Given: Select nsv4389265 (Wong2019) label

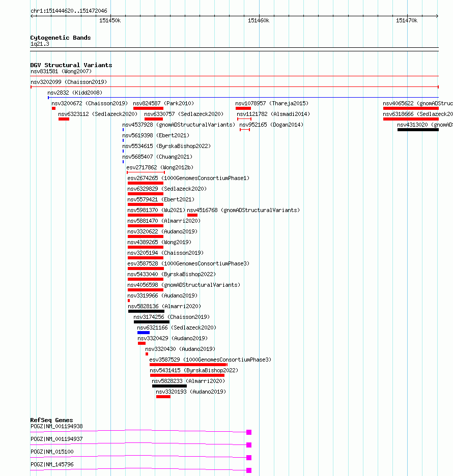Looking at the screenshot, I should (159, 242).
